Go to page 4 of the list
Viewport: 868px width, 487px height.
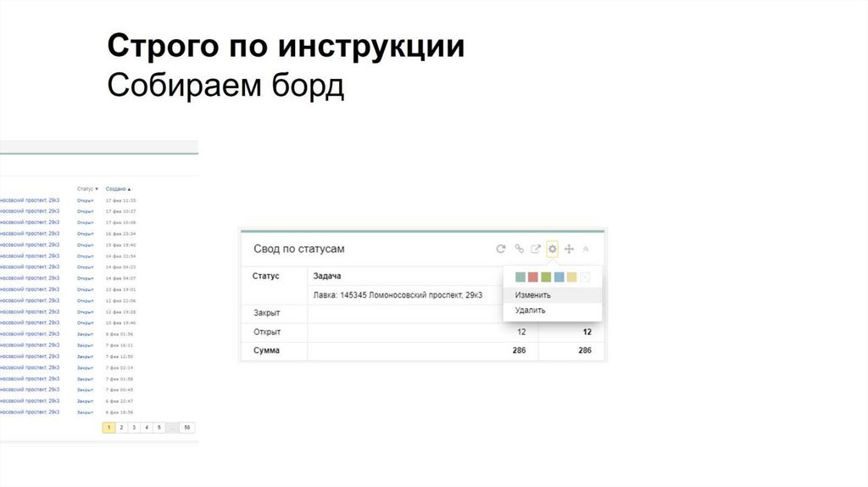pyautogui.click(x=147, y=428)
